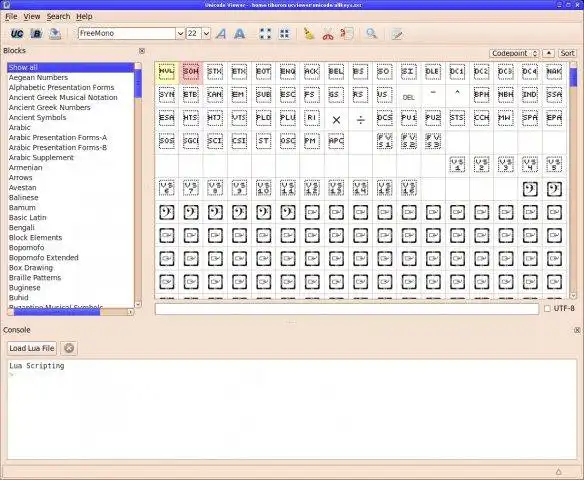Select Arrows block

20,178
